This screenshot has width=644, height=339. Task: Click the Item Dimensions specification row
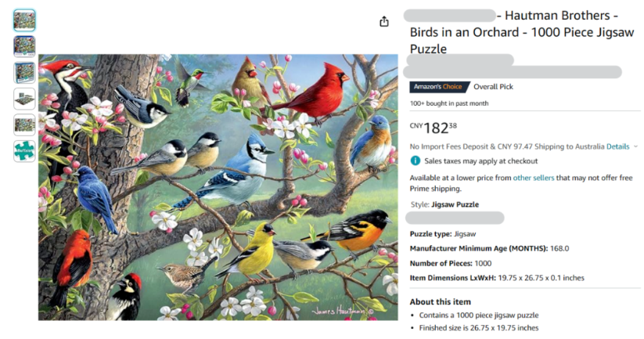496,277
